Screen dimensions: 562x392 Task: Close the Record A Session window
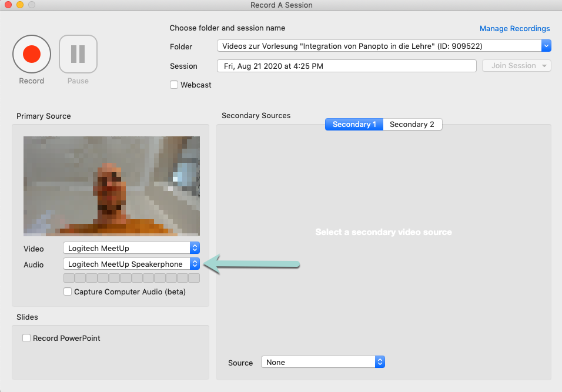[8, 5]
